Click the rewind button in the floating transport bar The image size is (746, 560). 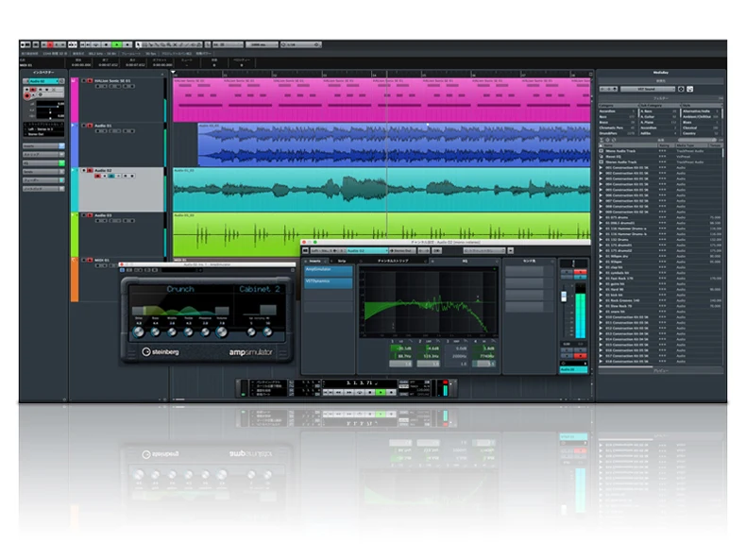point(338,393)
